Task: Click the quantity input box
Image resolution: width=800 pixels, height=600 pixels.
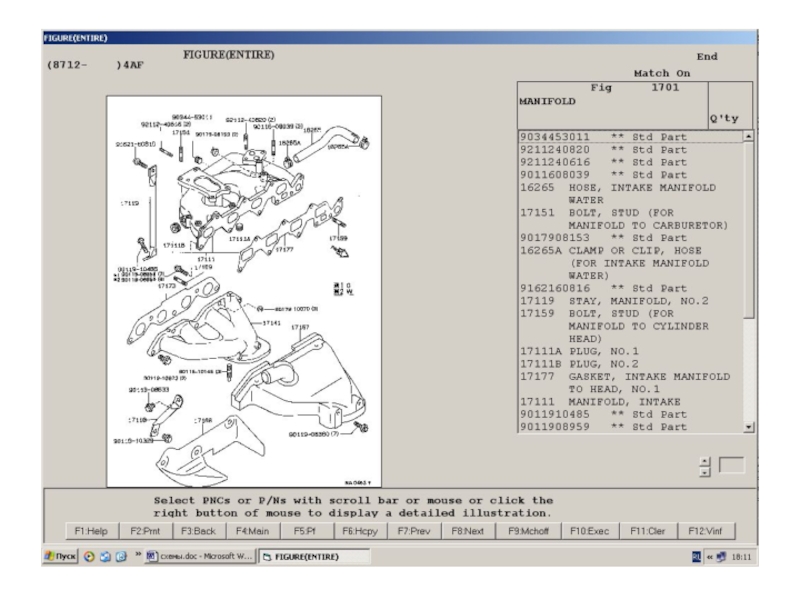Action: point(731,465)
